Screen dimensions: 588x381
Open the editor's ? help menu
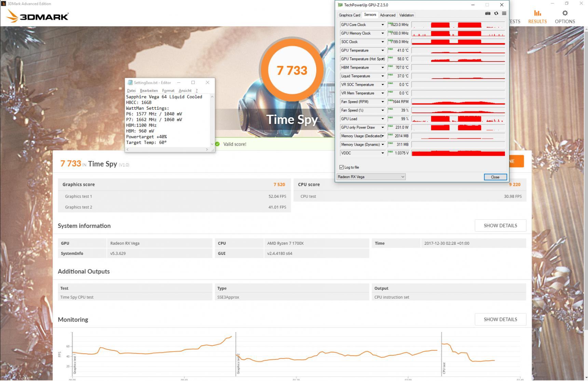(x=196, y=91)
